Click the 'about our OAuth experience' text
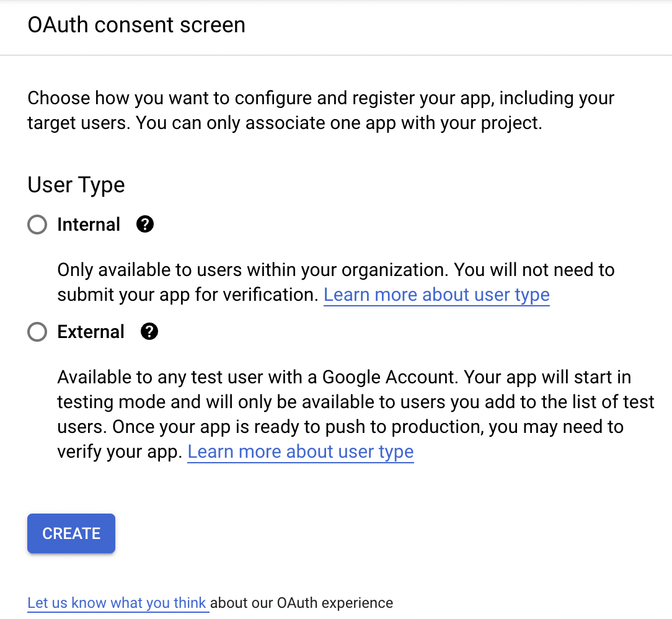672x619 pixels. point(302,603)
